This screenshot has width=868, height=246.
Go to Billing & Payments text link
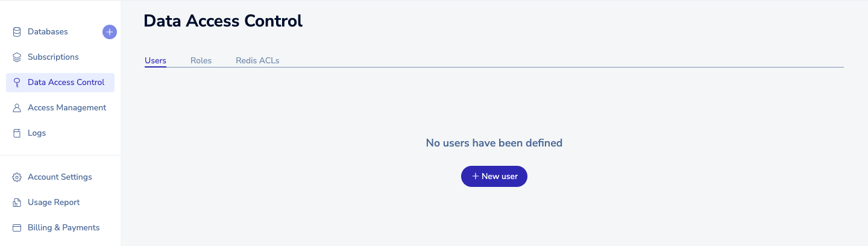pos(63,228)
